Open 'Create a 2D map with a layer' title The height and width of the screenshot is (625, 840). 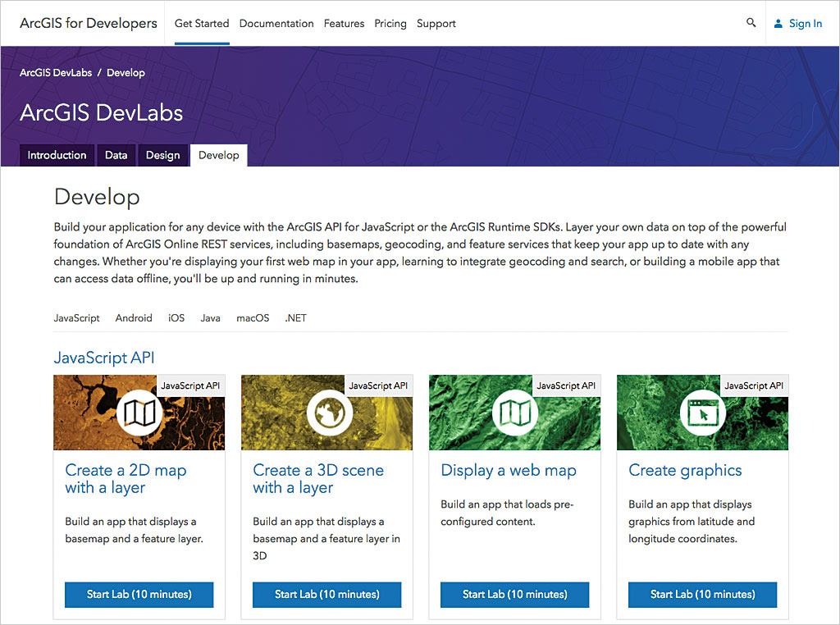click(x=126, y=479)
